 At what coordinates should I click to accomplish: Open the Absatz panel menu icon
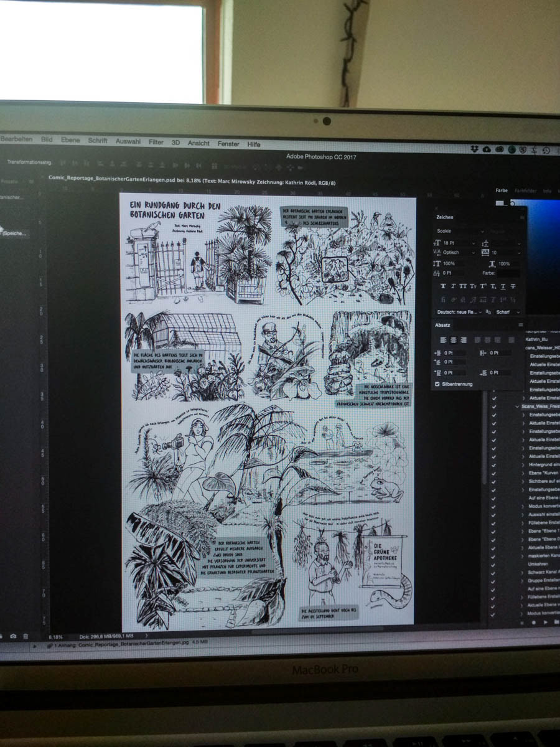(520, 325)
